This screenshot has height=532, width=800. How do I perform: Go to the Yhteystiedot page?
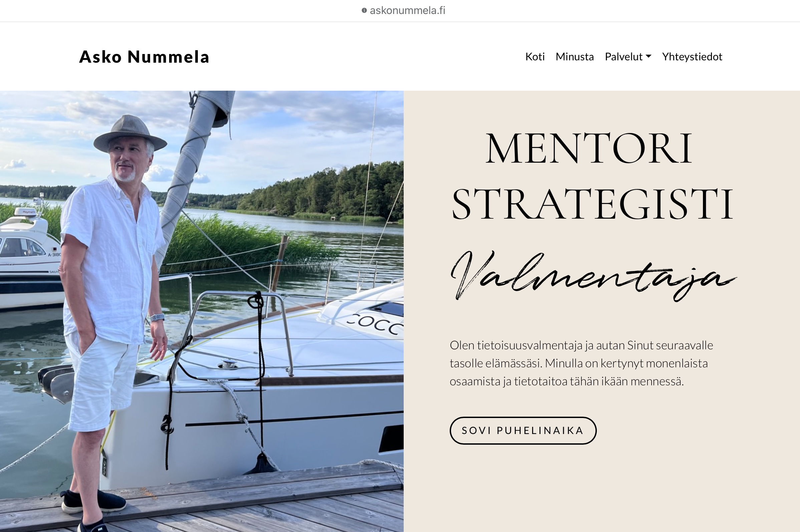692,56
